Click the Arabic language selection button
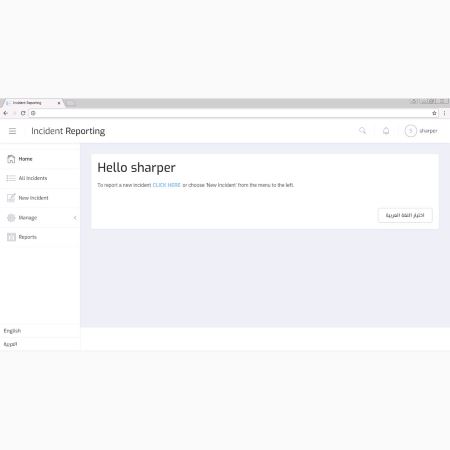 click(405, 215)
